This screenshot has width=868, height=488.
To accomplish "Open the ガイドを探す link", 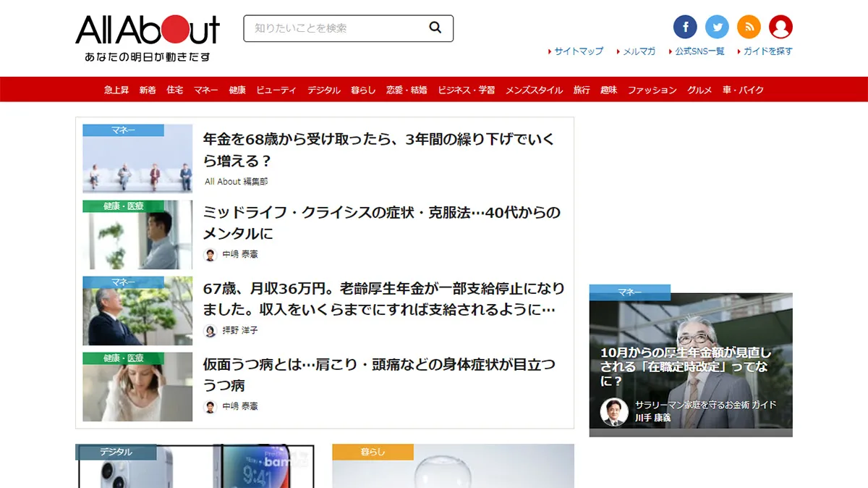I will click(x=768, y=51).
